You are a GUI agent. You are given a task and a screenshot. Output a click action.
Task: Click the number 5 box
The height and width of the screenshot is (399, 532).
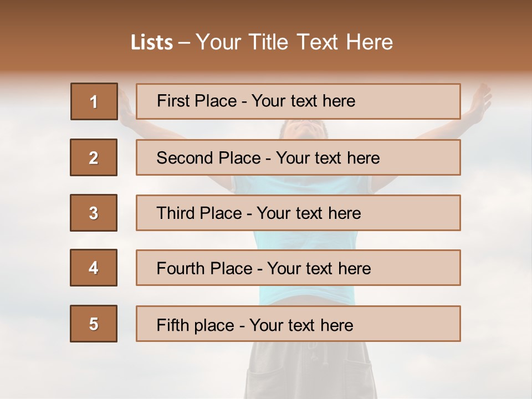pos(94,324)
